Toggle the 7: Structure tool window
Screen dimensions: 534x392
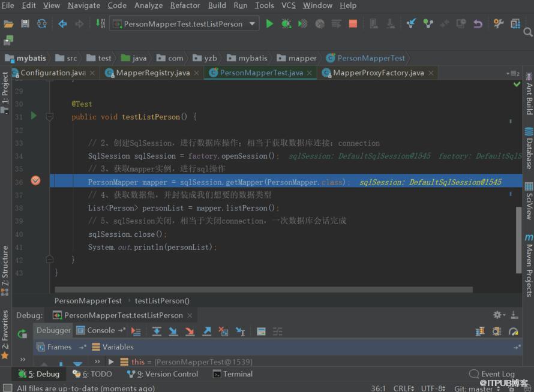coord(5,270)
